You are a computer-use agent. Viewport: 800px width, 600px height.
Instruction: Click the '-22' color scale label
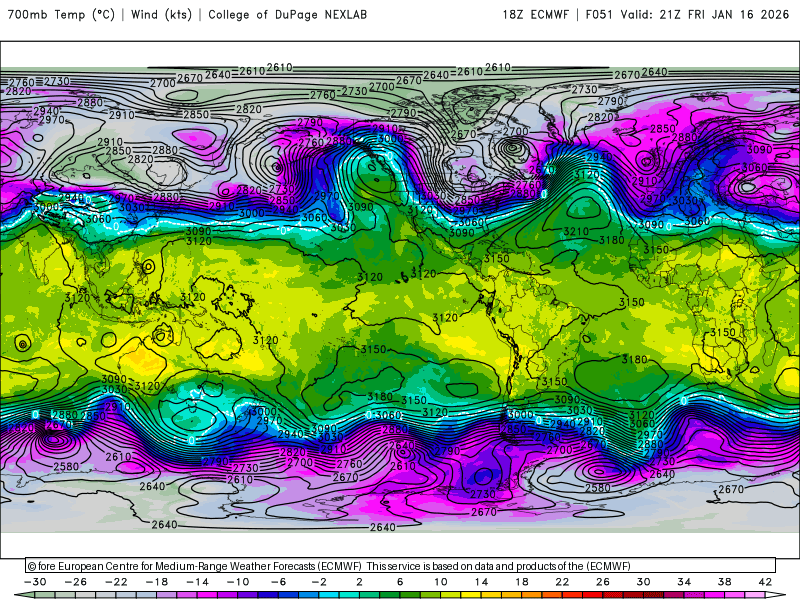(x=116, y=582)
